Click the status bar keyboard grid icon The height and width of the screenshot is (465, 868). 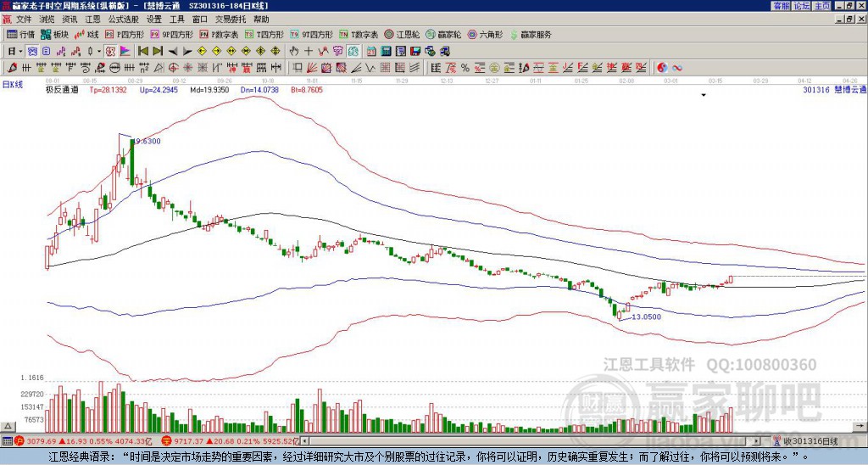(7, 442)
